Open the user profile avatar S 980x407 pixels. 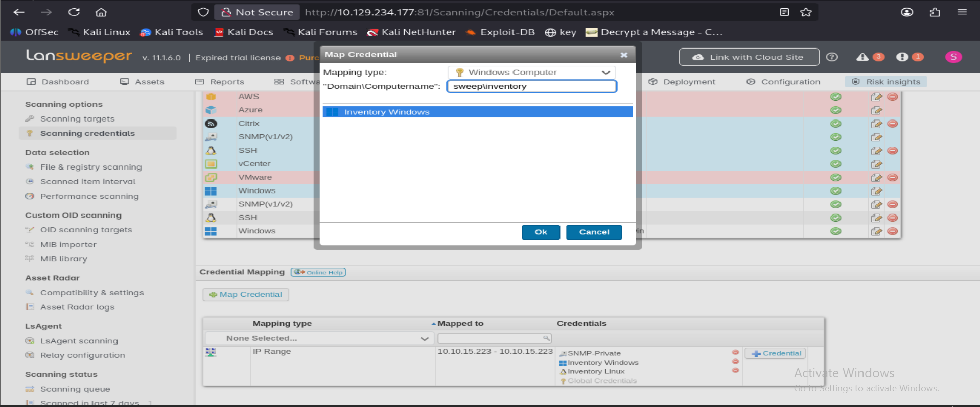coord(953,57)
